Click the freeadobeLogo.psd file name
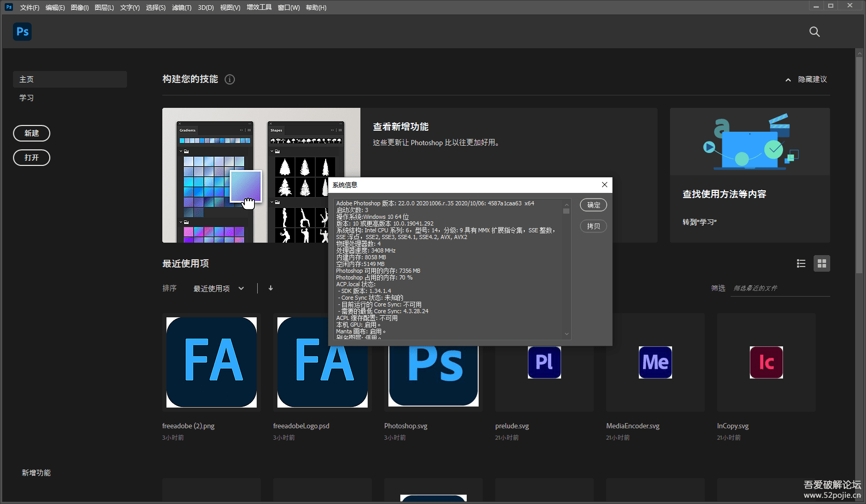Screen dimensions: 866x504 [301, 426]
